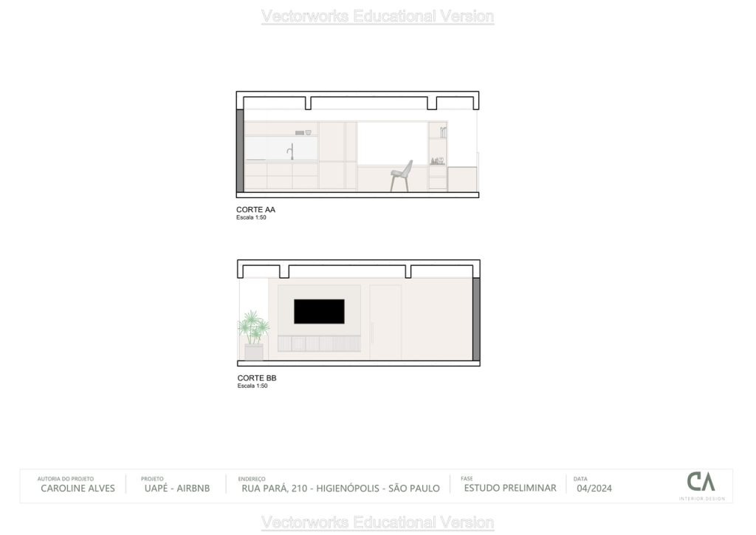Select the bowl on the kitchen shelf

click(308, 132)
